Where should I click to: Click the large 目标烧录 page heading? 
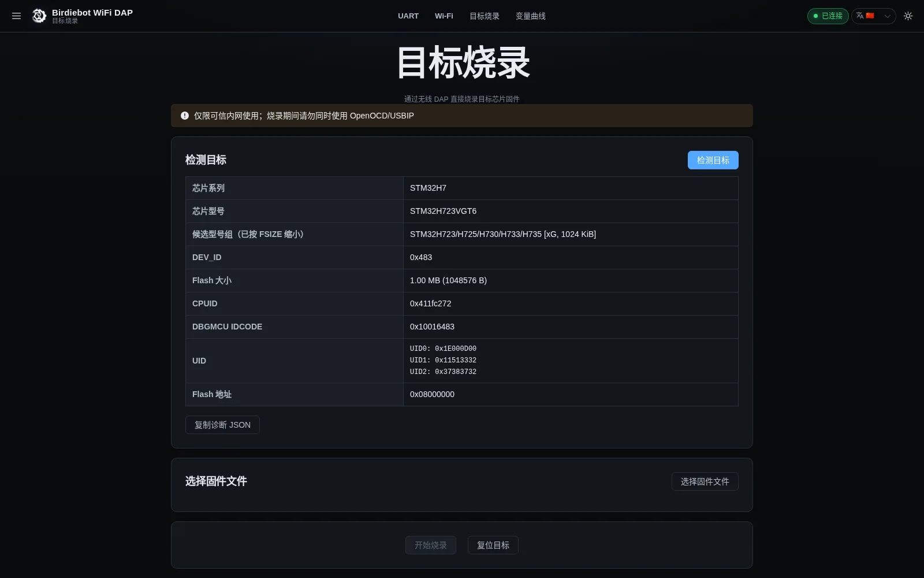463,62
